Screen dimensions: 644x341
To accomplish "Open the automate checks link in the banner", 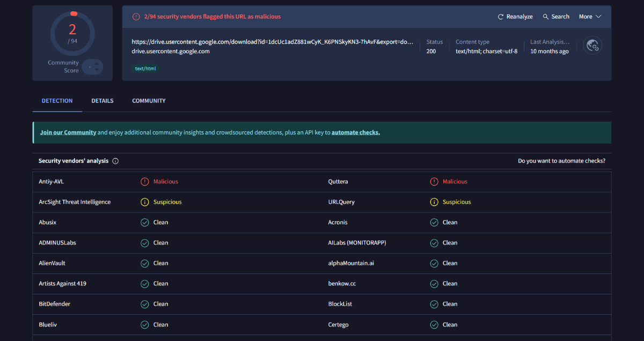I will 355,132.
